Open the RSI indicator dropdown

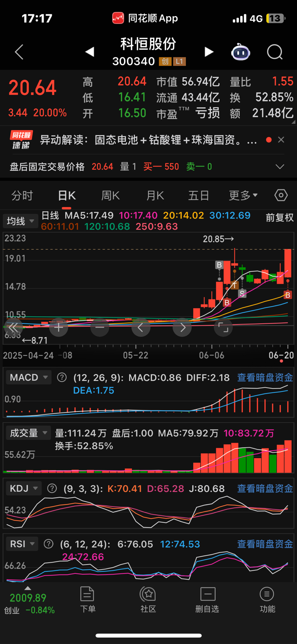point(22,544)
